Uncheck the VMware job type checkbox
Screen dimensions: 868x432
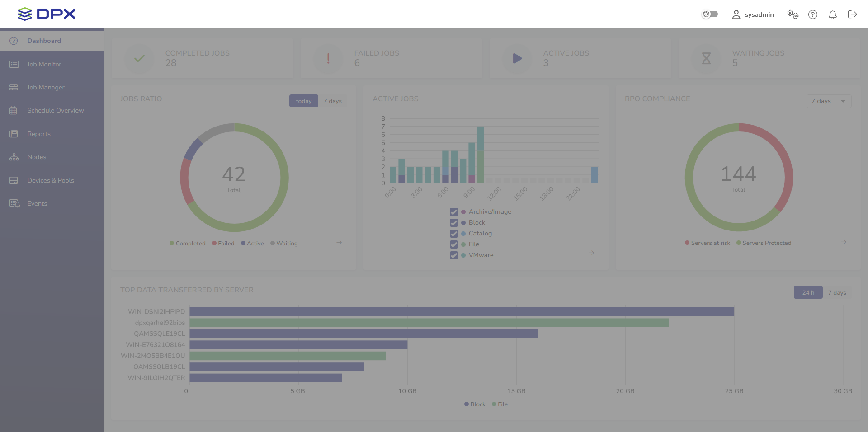454,255
